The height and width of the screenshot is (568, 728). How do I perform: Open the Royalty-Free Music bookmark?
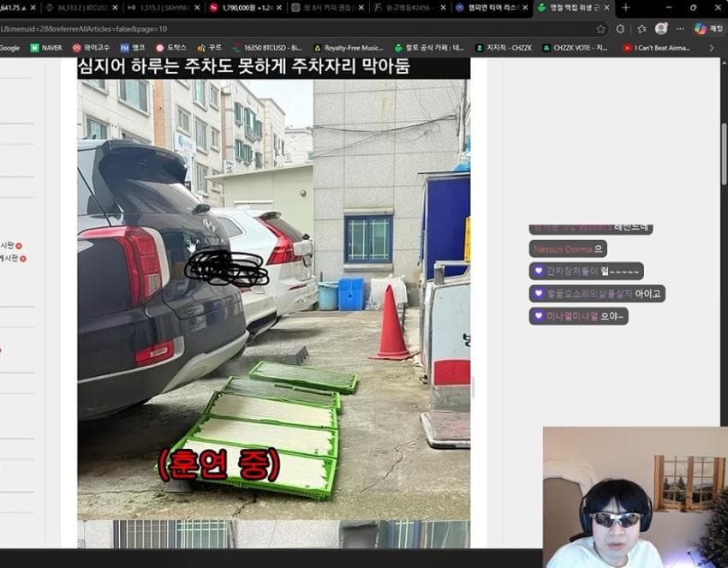click(349, 48)
